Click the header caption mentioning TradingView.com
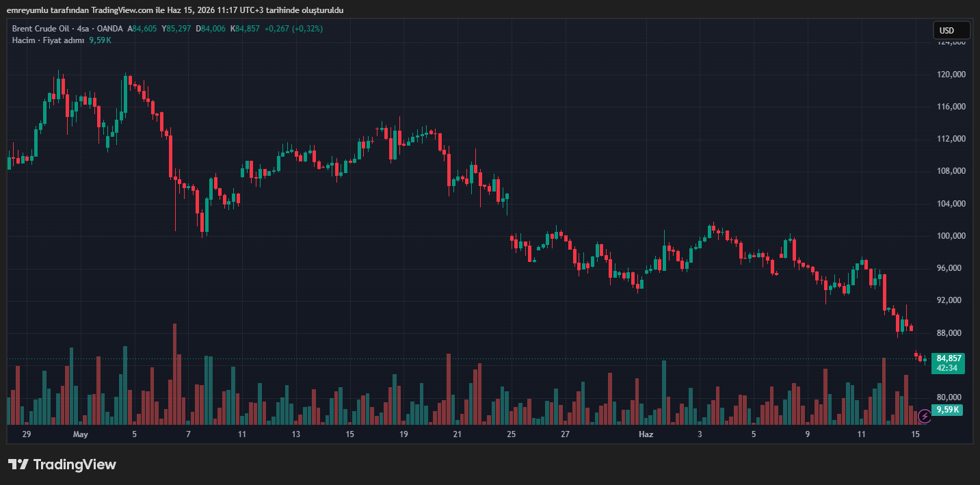The height and width of the screenshot is (485, 980). click(175, 10)
